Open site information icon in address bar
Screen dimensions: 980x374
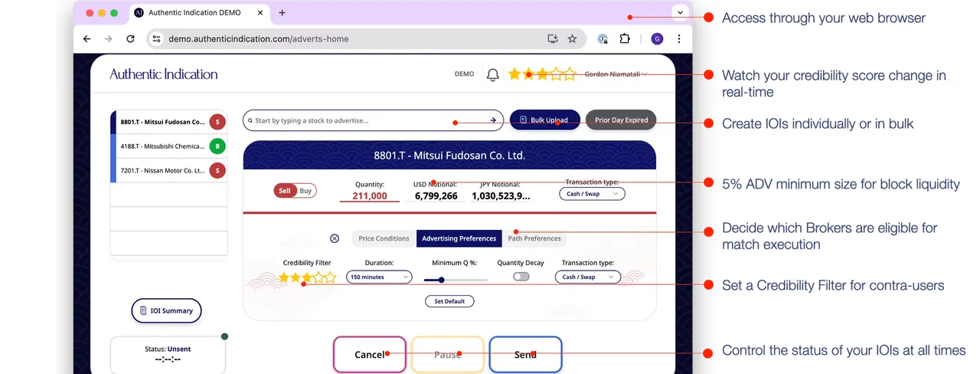(x=157, y=39)
